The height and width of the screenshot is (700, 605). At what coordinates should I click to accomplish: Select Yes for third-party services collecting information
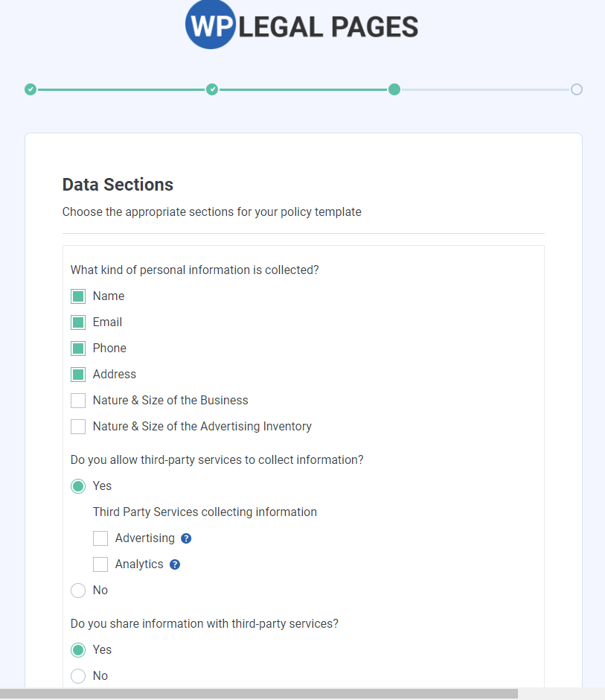[77, 486]
